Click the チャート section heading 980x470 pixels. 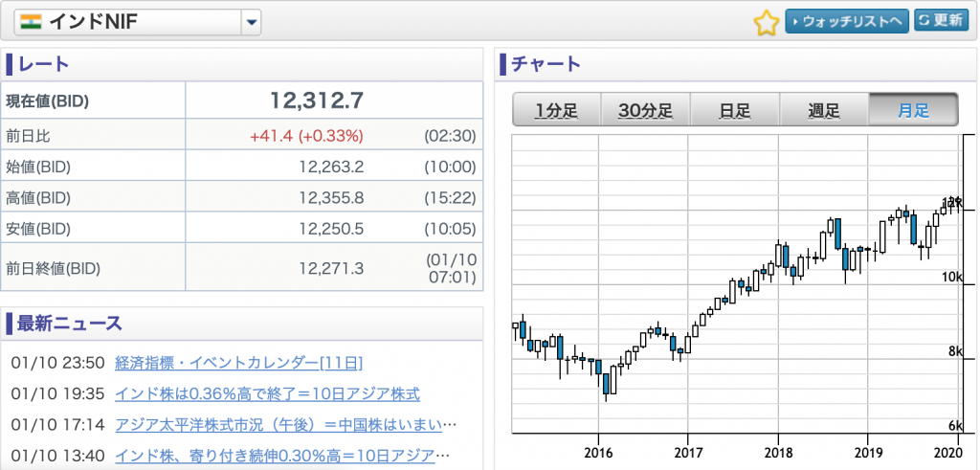point(546,64)
